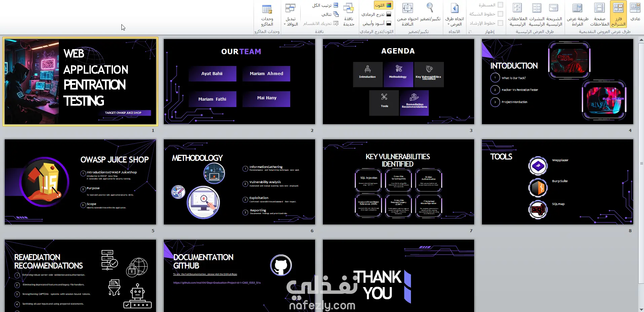Open Slide Master view (الشريحة الرئيسية)

554,14
